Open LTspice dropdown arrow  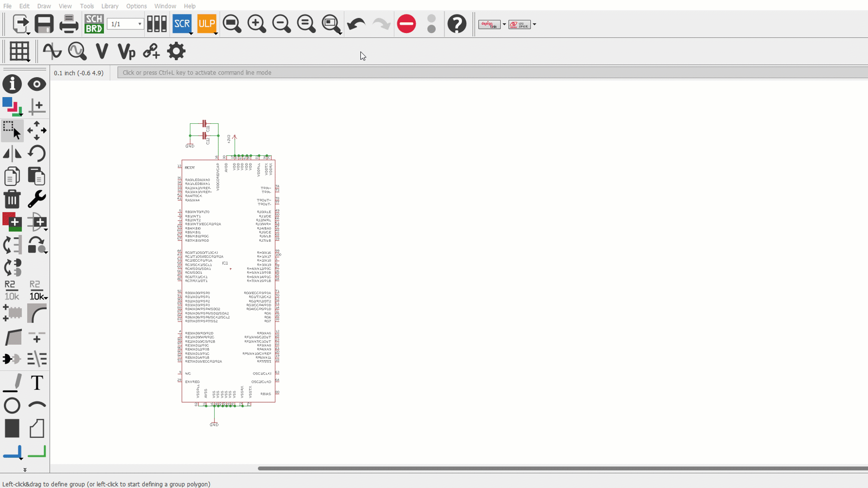[x=534, y=24]
